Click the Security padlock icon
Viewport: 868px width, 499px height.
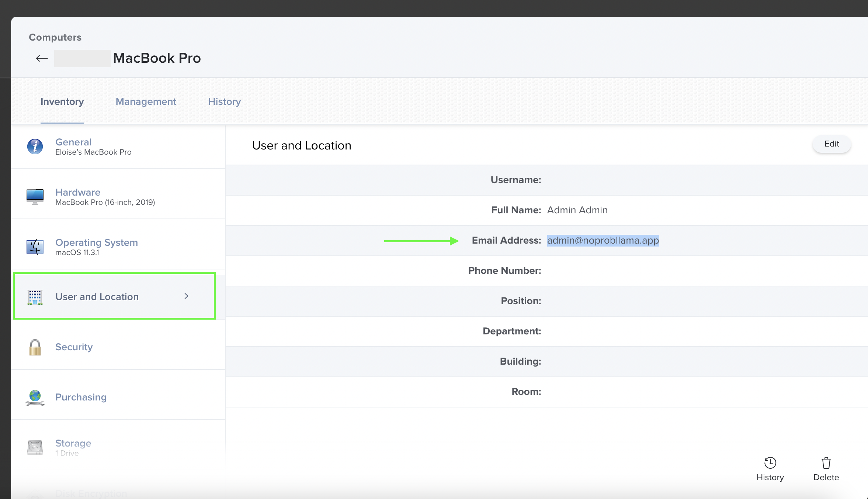coord(35,347)
